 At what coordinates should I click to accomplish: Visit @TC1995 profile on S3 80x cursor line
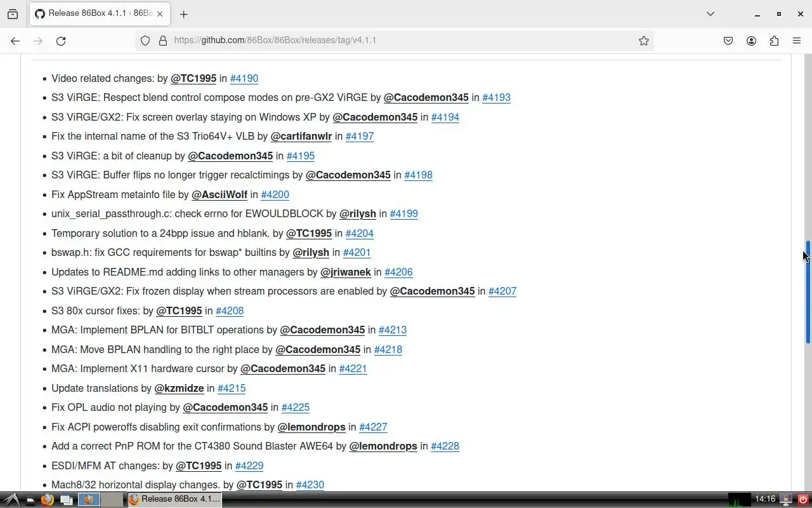pos(180,311)
